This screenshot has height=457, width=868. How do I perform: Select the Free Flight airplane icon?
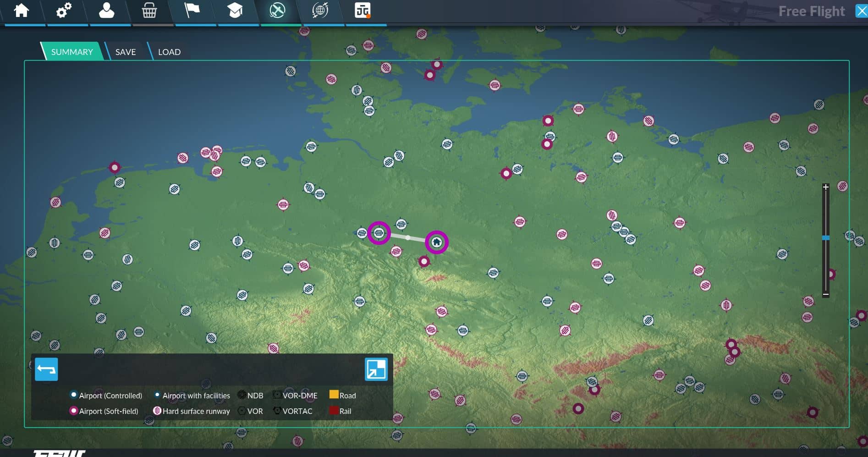(277, 11)
